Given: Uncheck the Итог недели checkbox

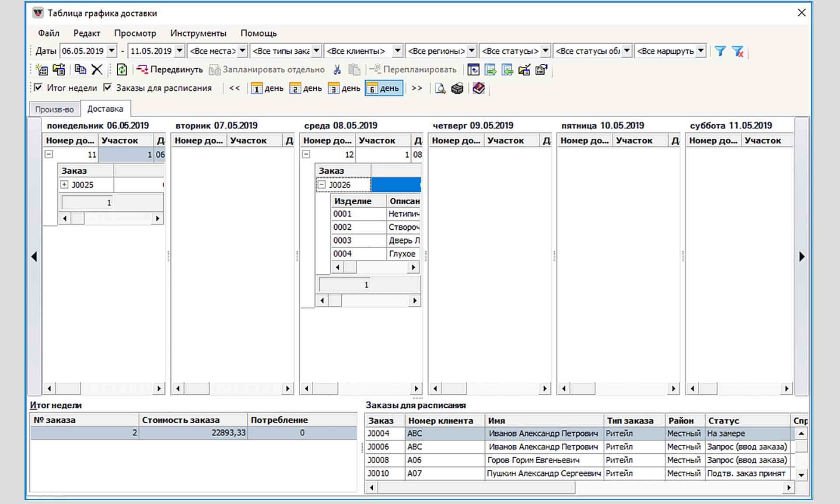Looking at the screenshot, I should [x=38, y=87].
